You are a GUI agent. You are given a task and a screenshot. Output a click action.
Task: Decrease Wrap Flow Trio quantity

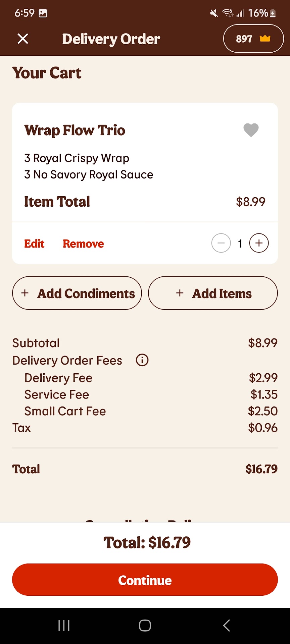tap(221, 243)
